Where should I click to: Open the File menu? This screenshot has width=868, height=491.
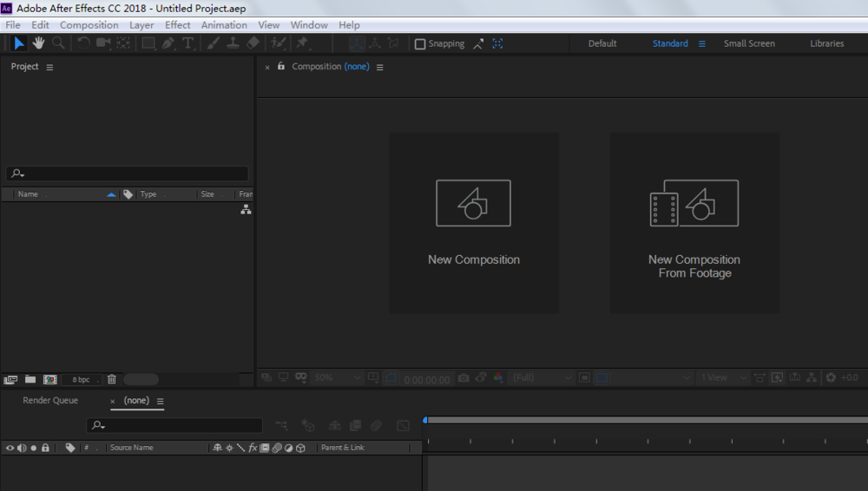point(13,25)
